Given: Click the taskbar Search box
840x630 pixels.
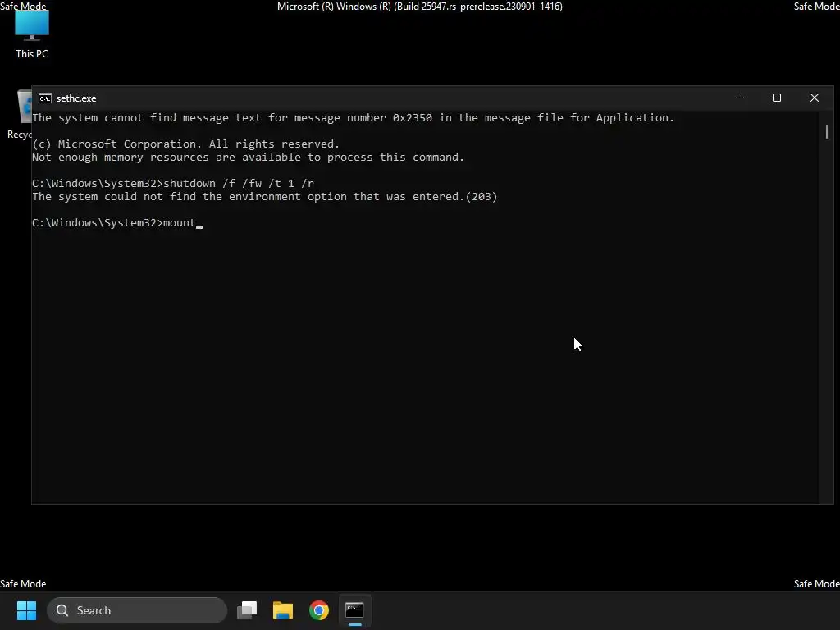Looking at the screenshot, I should (x=137, y=610).
